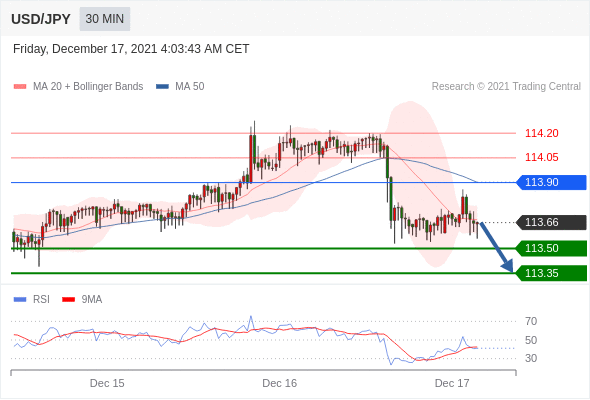
Task: Click the 30 MIN timeframe button
Action: 105,19
